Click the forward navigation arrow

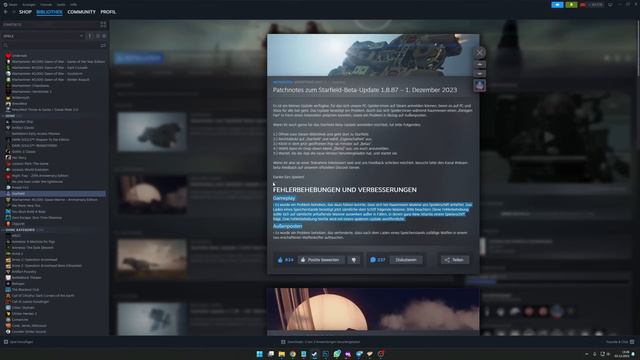[13, 12]
